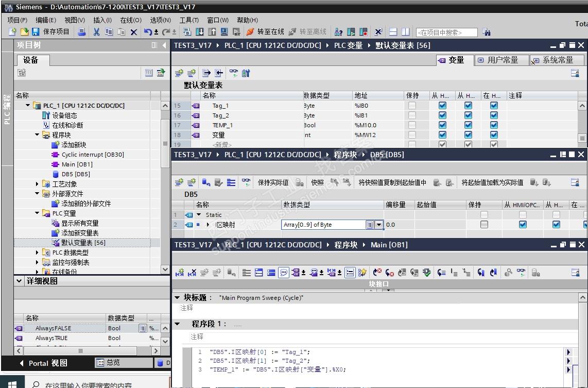Viewport: 588px width, 388px height.
Task: Click the Go online icon
Action: coord(250,32)
